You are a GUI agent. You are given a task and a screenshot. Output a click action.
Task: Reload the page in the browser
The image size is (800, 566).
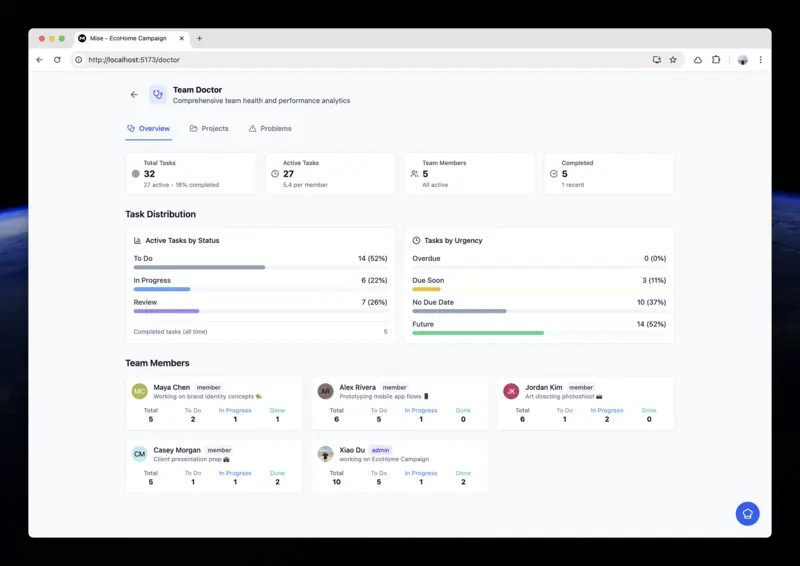tap(57, 60)
